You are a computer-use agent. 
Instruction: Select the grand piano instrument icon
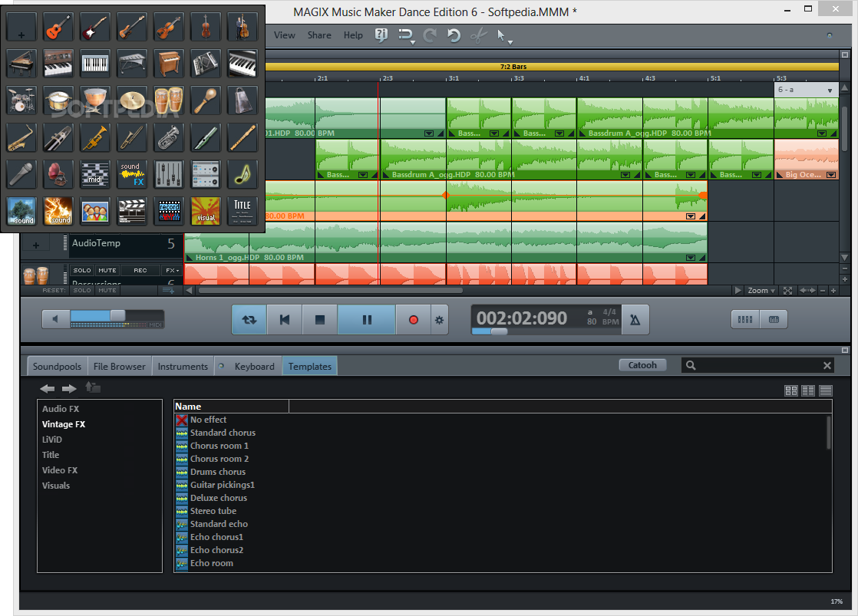coord(22,64)
